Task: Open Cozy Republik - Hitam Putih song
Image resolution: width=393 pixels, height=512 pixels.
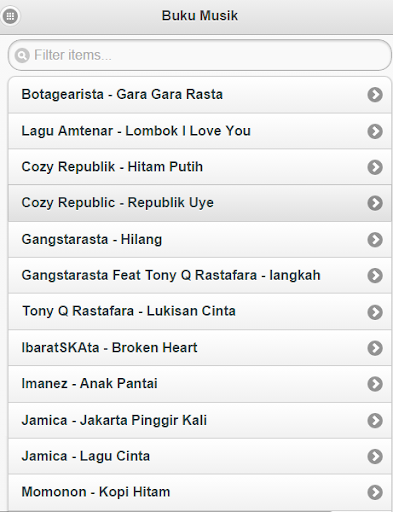Action: [200, 167]
